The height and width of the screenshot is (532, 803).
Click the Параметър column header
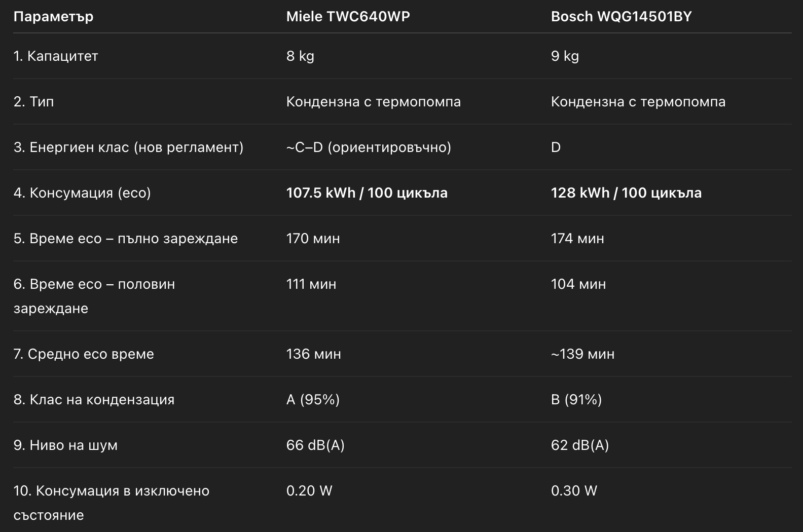(53, 17)
